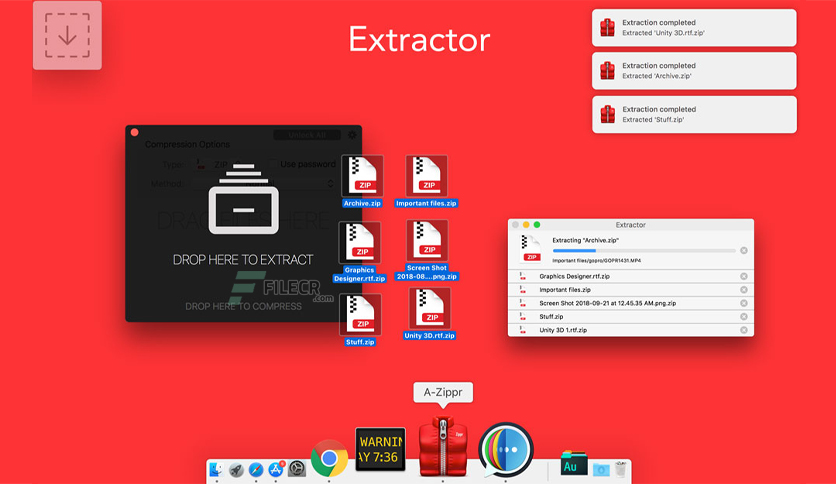
Task: Cancel extraction of Archive.zip in Extractor
Action: pyautogui.click(x=743, y=251)
